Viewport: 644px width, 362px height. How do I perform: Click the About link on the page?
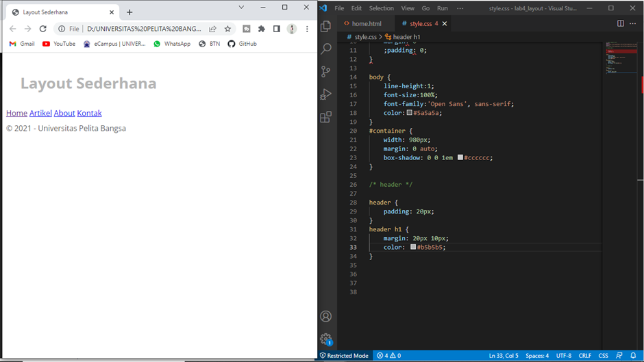(x=64, y=114)
